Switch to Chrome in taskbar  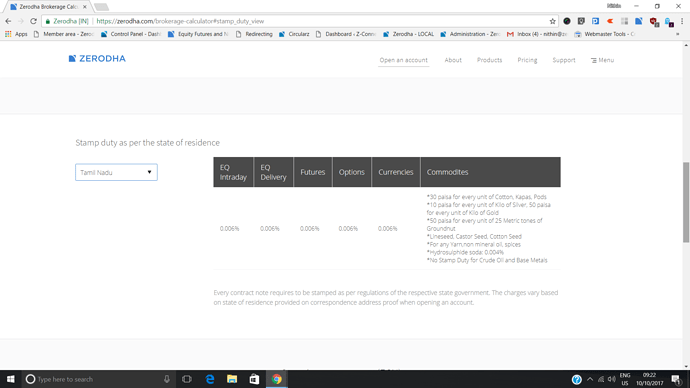(x=277, y=379)
